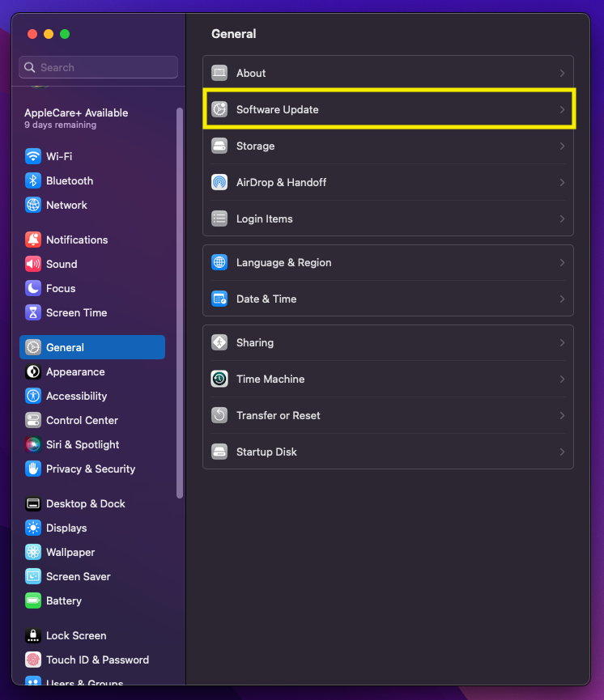Click the Notifications bell icon
The width and height of the screenshot is (604, 700).
click(x=33, y=240)
